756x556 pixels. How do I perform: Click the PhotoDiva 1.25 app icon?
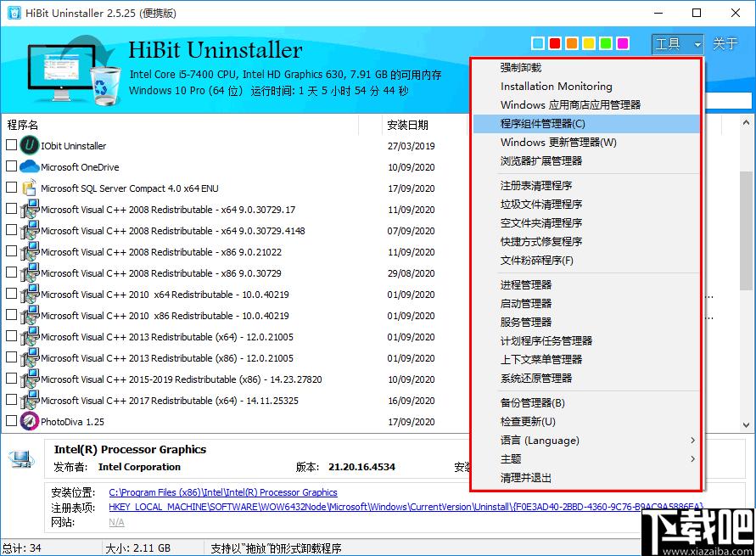pyautogui.click(x=29, y=421)
